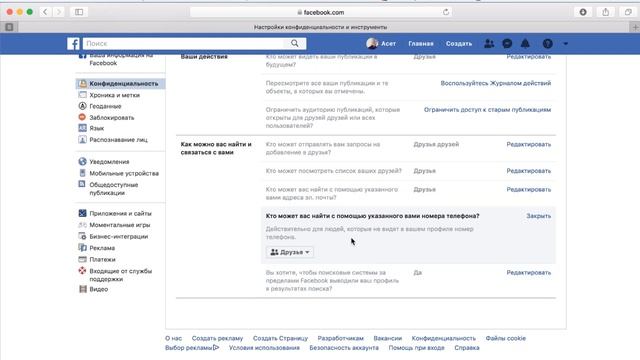
Task: Open Условия использования footer link
Action: [264, 348]
